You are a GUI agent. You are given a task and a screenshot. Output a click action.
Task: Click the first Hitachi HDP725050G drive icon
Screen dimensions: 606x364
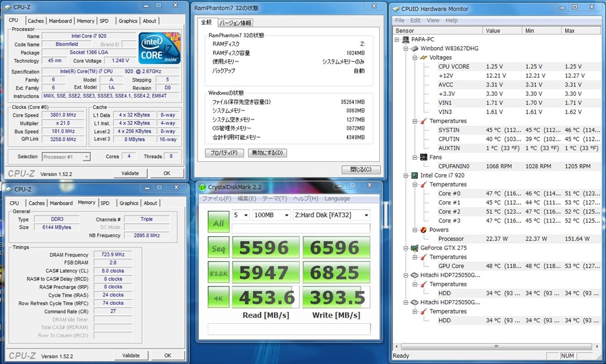point(415,275)
